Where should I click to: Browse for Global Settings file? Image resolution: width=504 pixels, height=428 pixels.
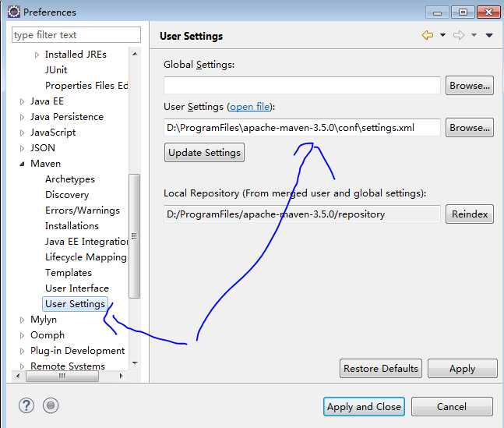(x=469, y=85)
